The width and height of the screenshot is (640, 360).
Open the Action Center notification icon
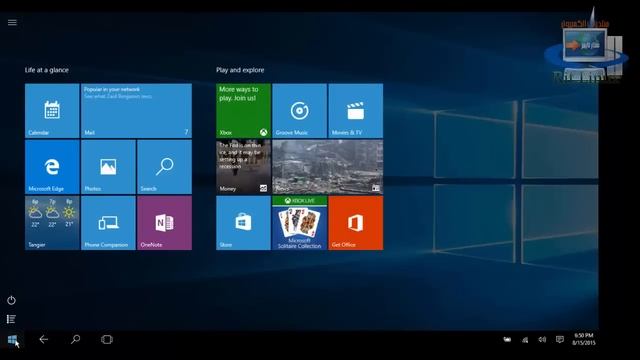(x=560, y=340)
